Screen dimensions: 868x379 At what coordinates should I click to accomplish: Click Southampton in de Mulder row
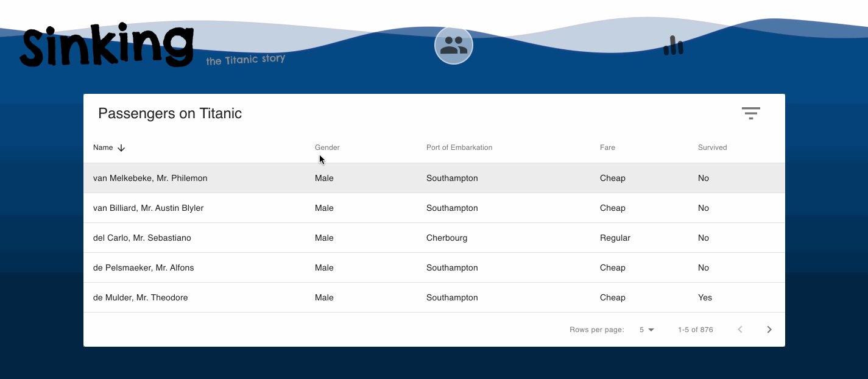(452, 297)
